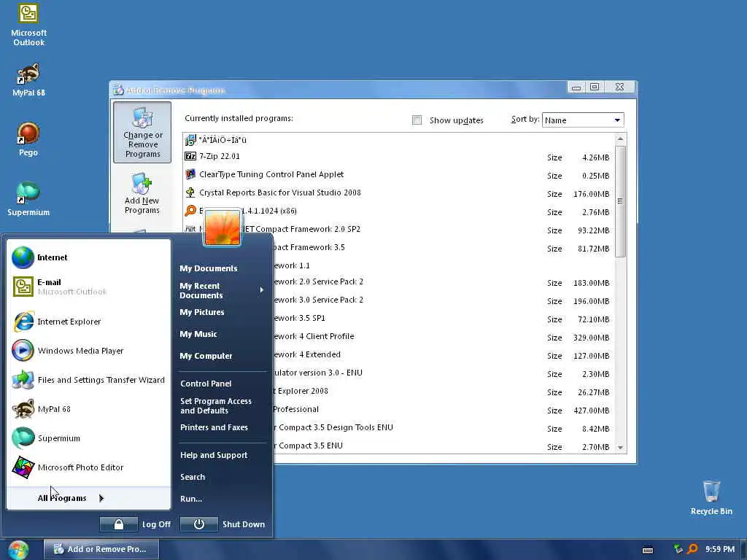Select the program entry with magnifier icon
Viewport: 747px width, 560px height.
pyautogui.click(x=399, y=211)
